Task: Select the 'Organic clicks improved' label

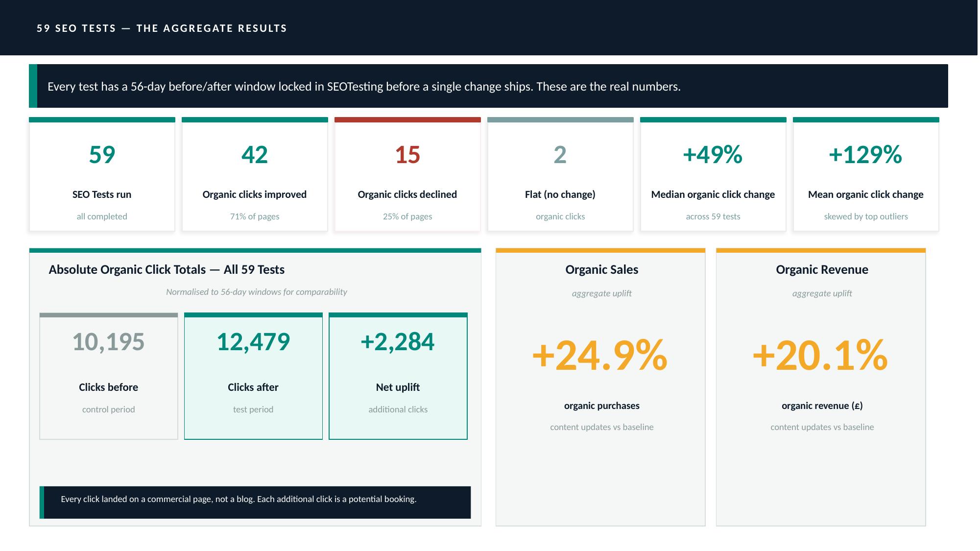Action: point(255,194)
